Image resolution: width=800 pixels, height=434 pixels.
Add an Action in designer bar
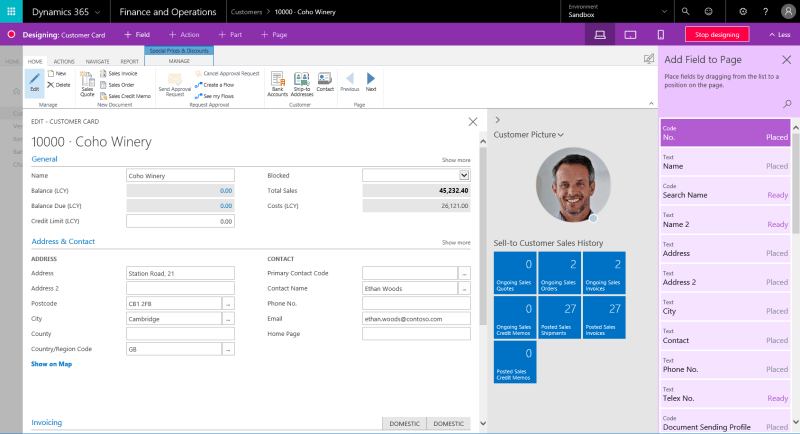coord(184,35)
